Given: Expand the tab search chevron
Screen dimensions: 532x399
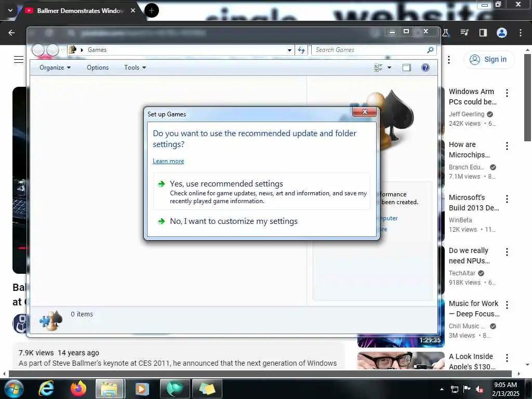Looking at the screenshot, I should click(x=10, y=10).
